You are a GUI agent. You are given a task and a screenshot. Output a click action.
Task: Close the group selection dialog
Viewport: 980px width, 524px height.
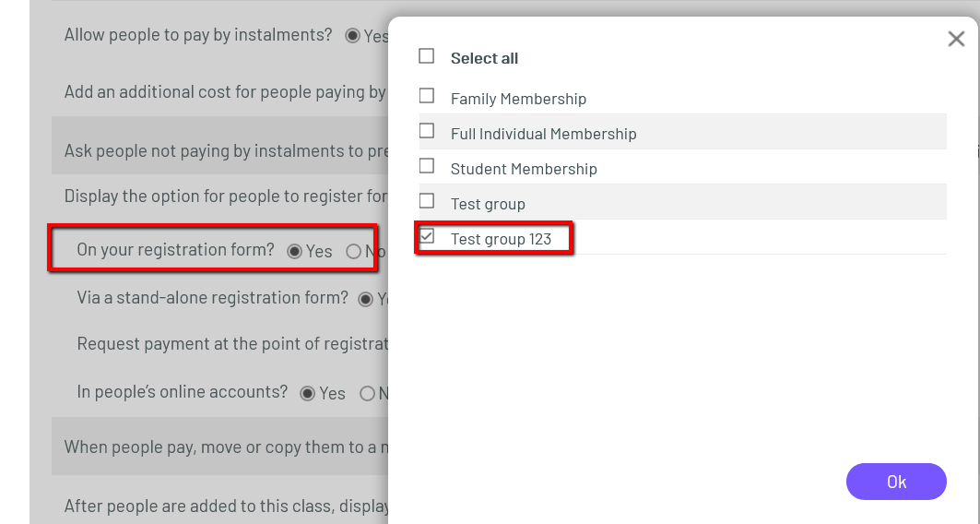click(956, 39)
